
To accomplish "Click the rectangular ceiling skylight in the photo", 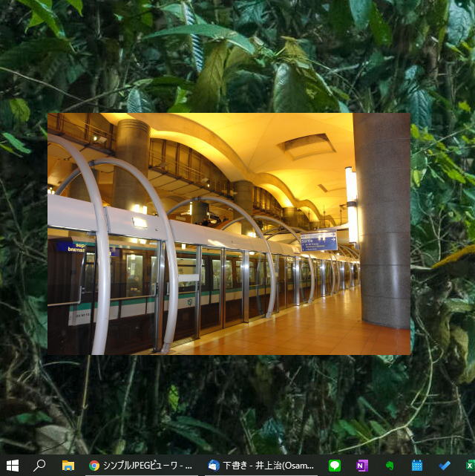I will pyautogui.click(x=307, y=146).
